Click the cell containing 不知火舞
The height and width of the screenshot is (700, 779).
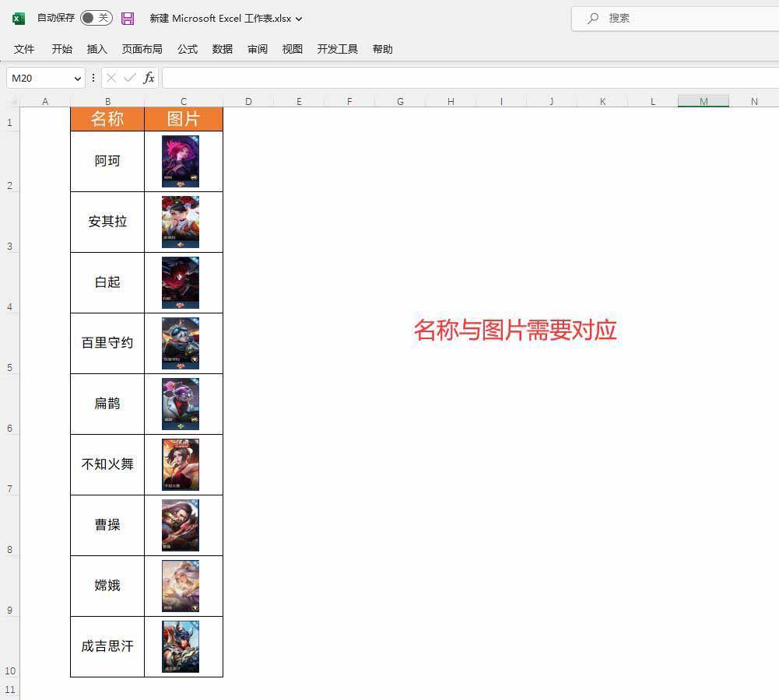107,464
